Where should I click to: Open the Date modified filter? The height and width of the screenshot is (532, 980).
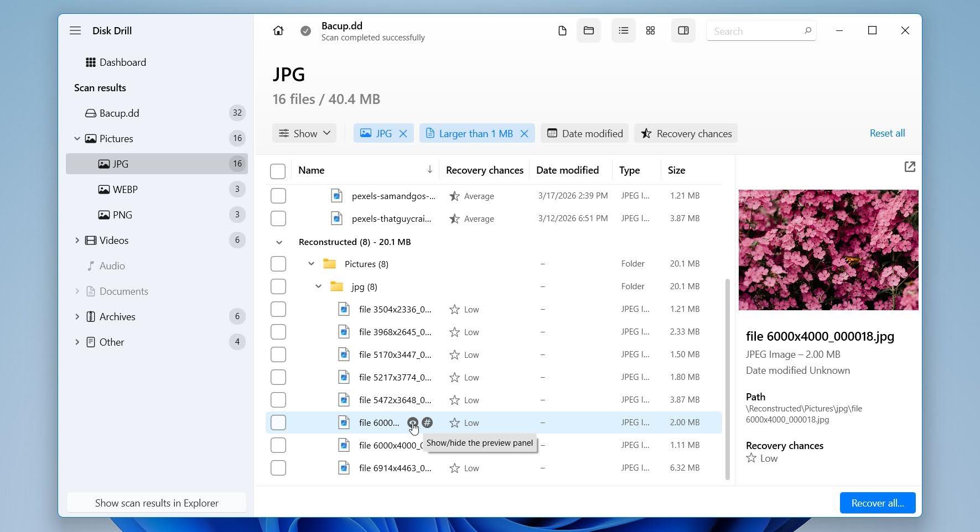(584, 133)
